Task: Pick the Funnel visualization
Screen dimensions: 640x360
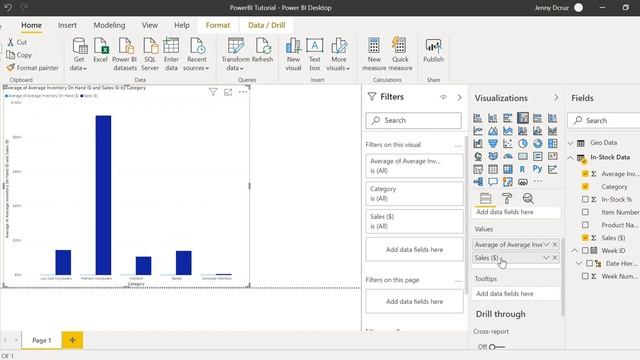Action: click(493, 144)
